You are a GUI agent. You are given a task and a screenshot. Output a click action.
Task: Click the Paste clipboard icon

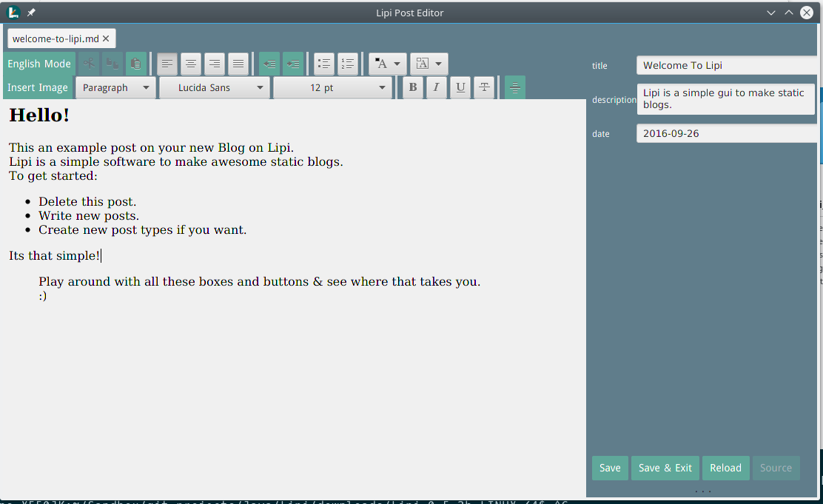coord(136,64)
